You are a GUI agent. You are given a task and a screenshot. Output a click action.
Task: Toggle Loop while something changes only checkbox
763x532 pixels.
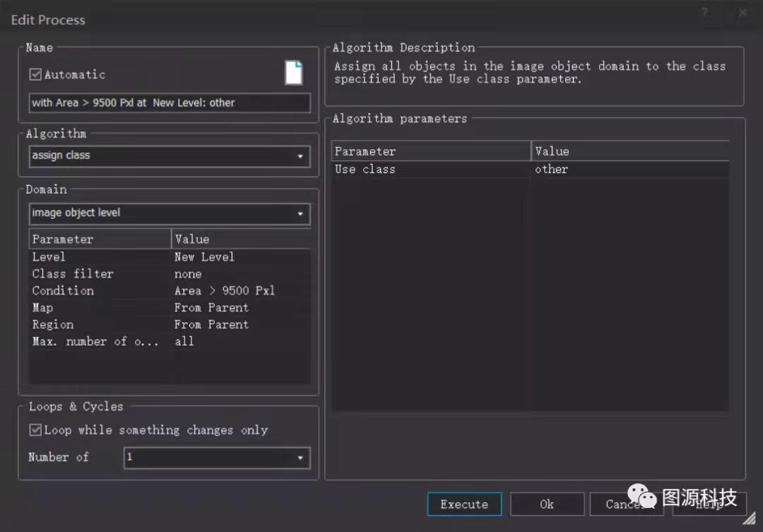tap(35, 430)
